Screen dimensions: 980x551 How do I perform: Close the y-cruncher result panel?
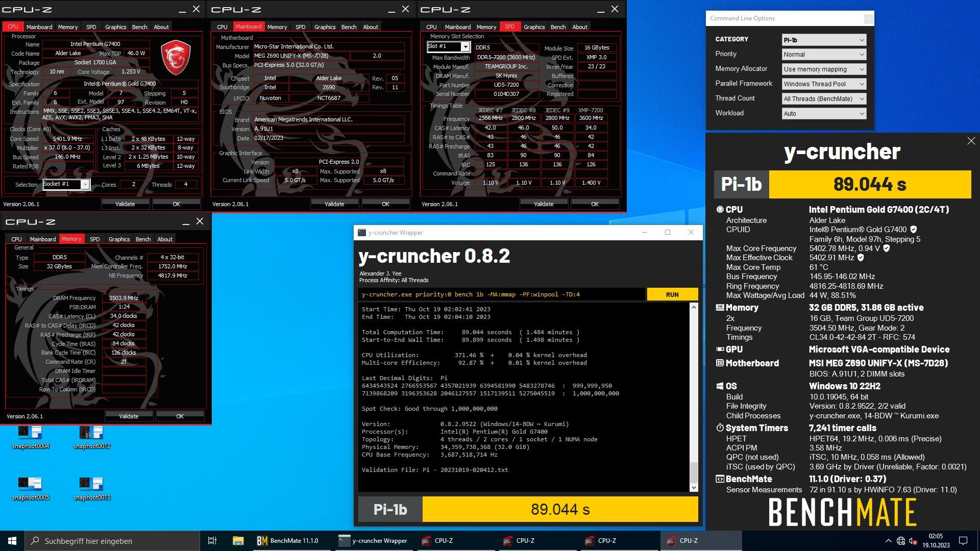click(971, 141)
